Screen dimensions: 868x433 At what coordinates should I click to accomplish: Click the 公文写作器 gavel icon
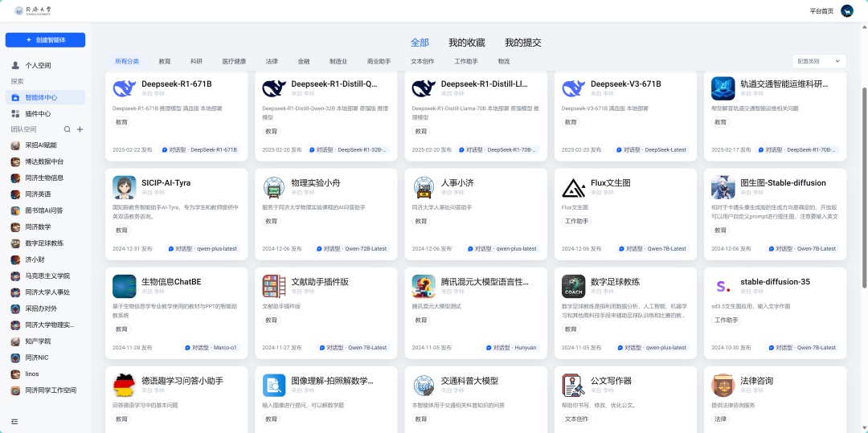point(574,386)
